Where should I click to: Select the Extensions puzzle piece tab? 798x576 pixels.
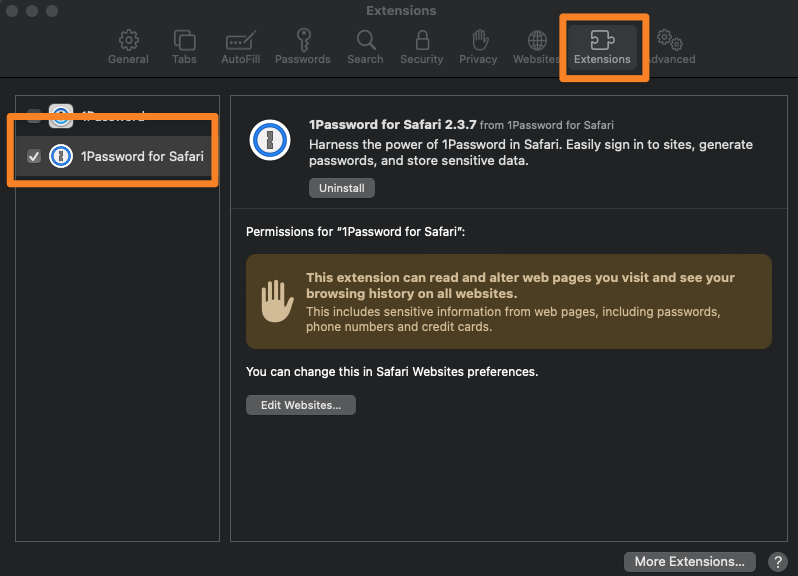tap(602, 47)
